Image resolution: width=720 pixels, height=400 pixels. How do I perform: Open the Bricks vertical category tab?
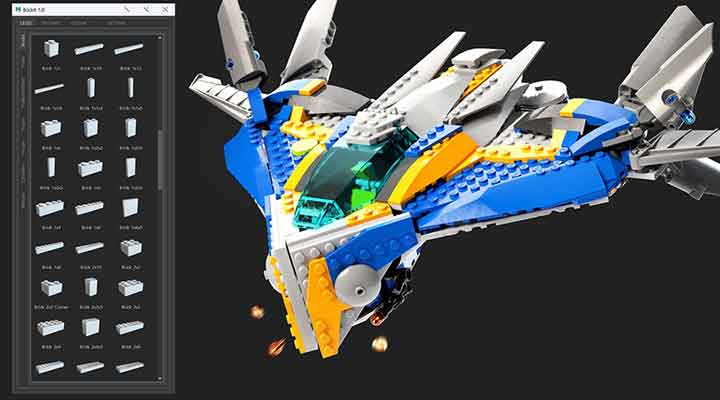point(24,42)
